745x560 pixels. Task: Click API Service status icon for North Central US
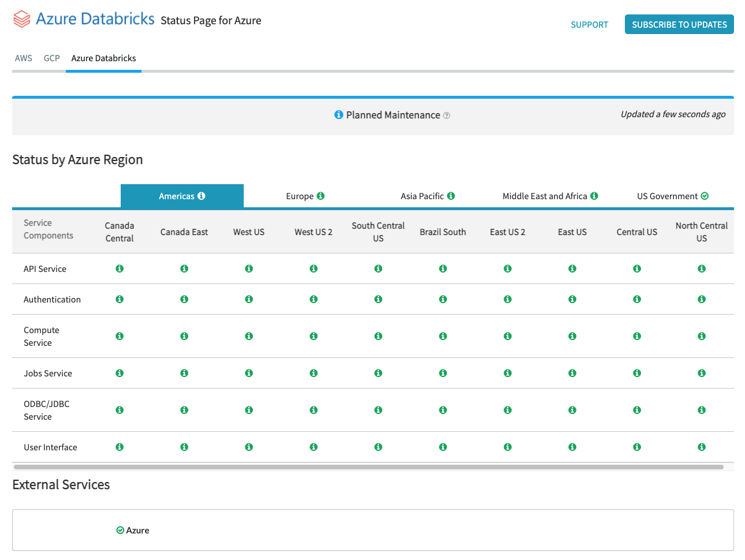tap(702, 268)
